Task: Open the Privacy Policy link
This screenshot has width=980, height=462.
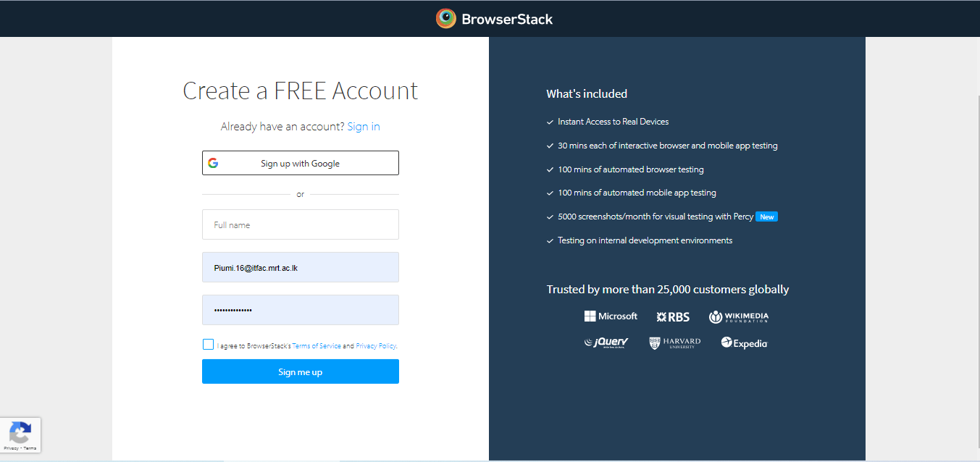Action: click(x=376, y=346)
